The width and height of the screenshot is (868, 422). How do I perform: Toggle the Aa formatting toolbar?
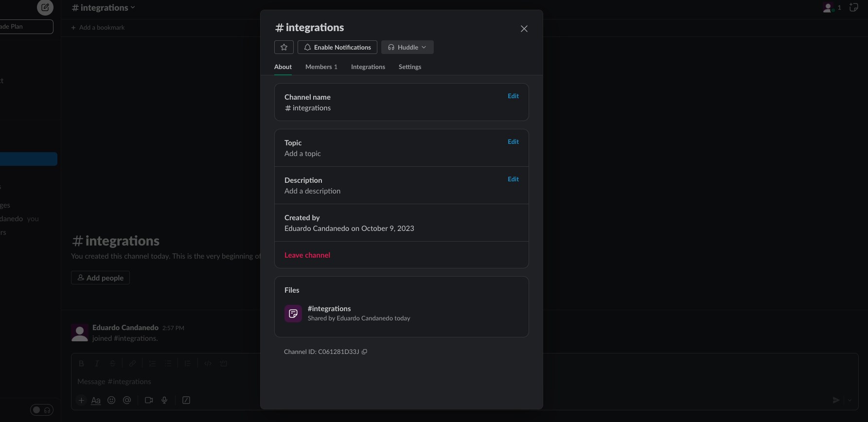(96, 400)
